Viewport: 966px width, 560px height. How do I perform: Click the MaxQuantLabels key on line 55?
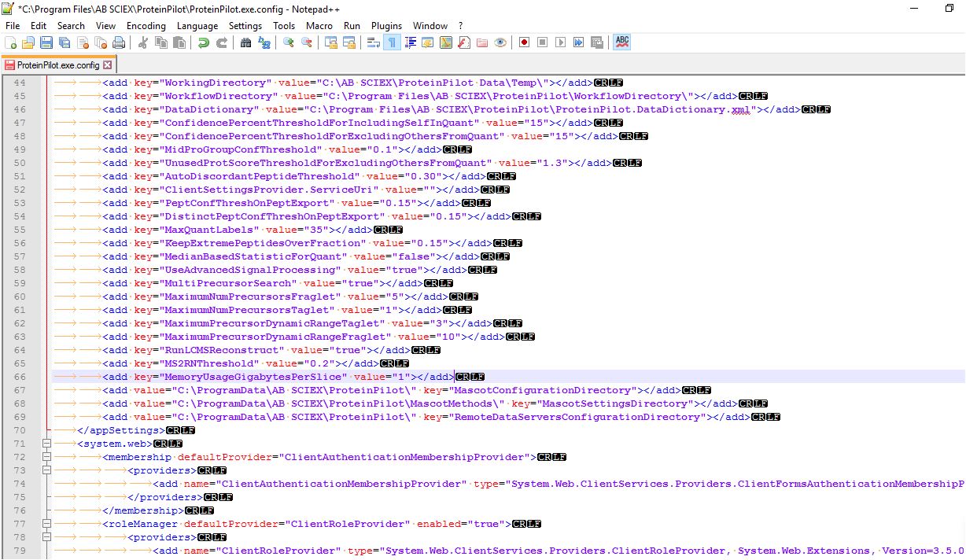pyautogui.click(x=208, y=230)
